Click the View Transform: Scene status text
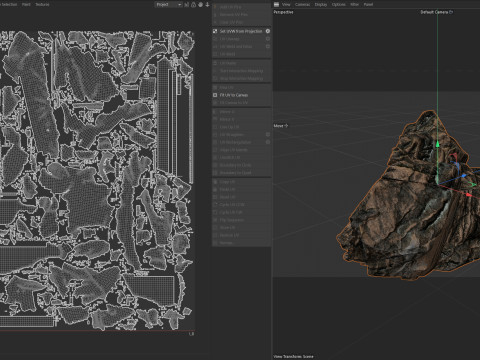This screenshot has width=480, height=360. [293, 357]
